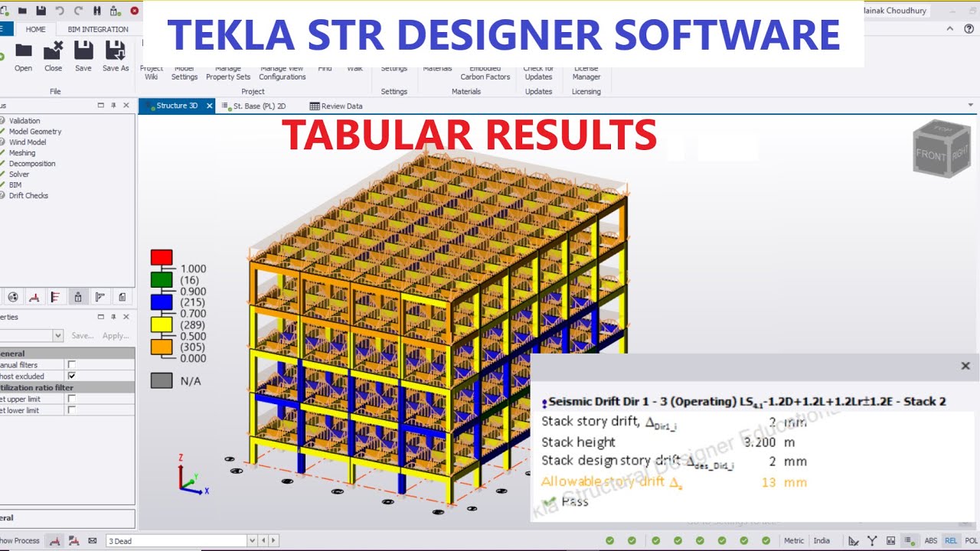
Task: Select the St. Base (PL) 2D tab
Action: (259, 106)
